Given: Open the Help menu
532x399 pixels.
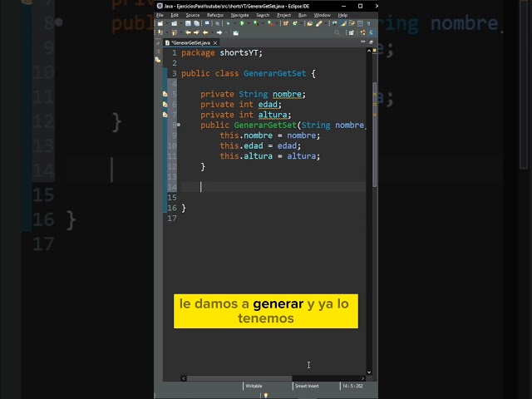Looking at the screenshot, I should pyautogui.click(x=342, y=15).
